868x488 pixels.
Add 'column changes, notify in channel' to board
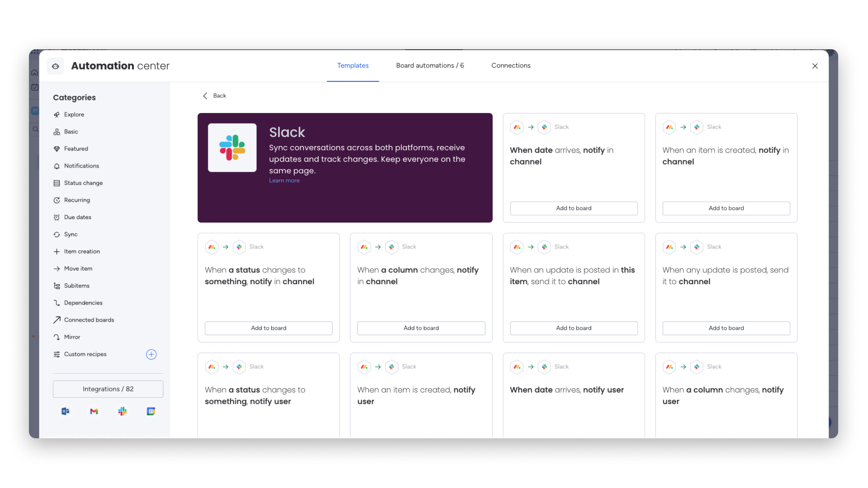(x=421, y=328)
